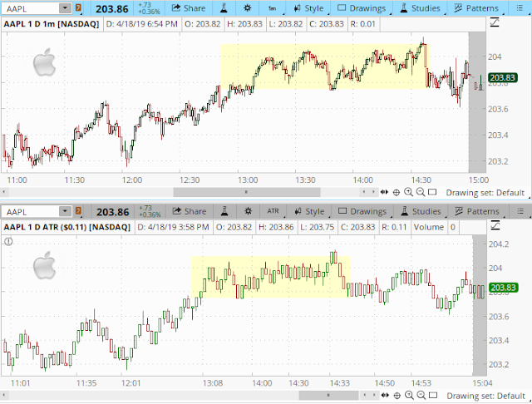Click the 'AAPL 1 D 1m [NASDAQ]' chart title
The width and height of the screenshot is (532, 404).
[52, 24]
